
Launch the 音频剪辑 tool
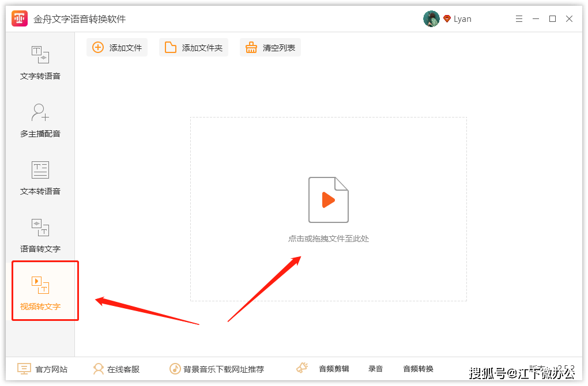click(x=323, y=369)
